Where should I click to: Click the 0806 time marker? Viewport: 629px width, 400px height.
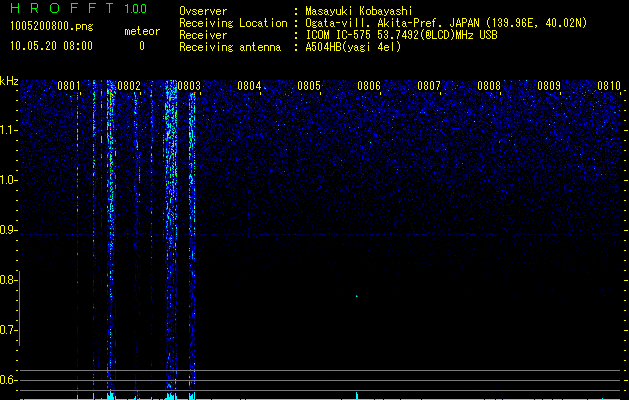point(369,86)
